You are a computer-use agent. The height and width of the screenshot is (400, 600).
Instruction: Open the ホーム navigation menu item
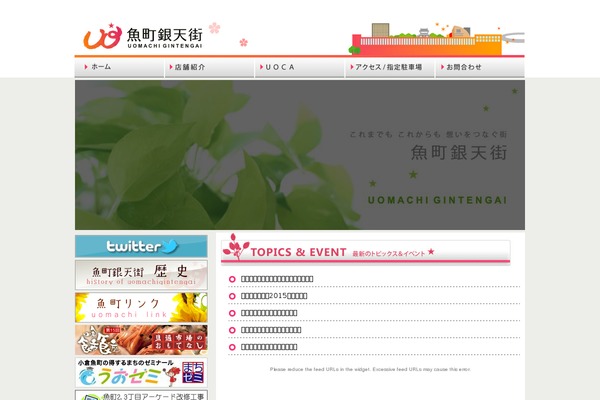[x=119, y=67]
